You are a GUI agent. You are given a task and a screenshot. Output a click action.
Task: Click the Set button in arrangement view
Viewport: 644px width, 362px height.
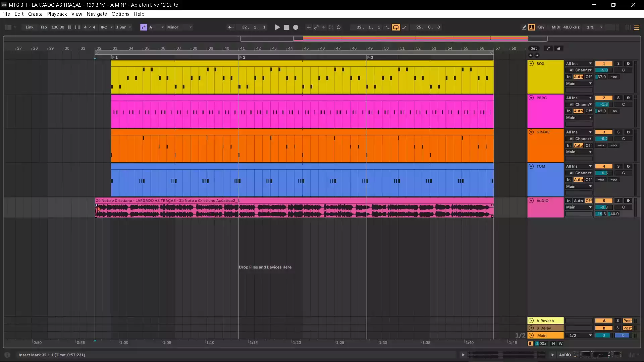[x=534, y=48]
